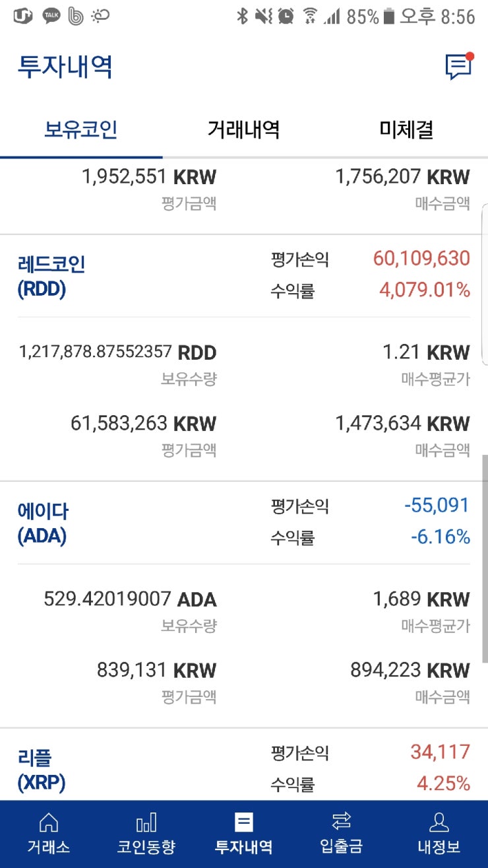
Task: Tap the KakaoTalk notification icon in status bar
Action: pos(51,16)
